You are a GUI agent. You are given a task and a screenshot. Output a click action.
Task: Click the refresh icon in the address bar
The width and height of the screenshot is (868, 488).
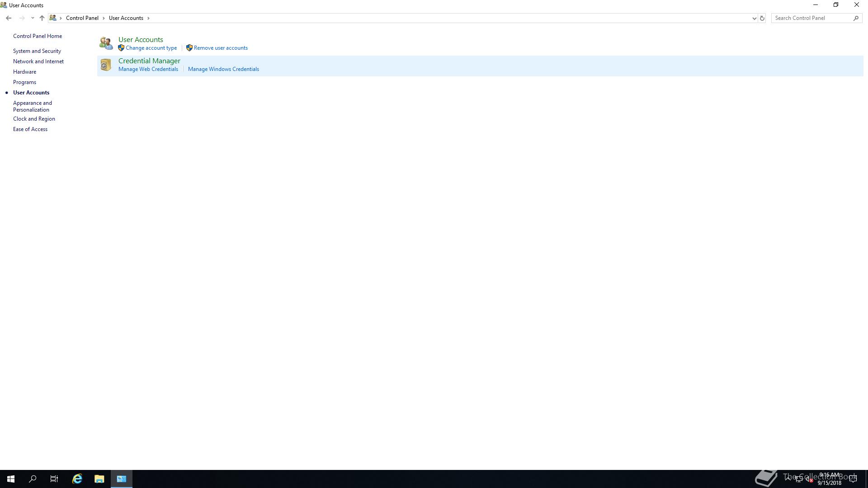coord(762,18)
